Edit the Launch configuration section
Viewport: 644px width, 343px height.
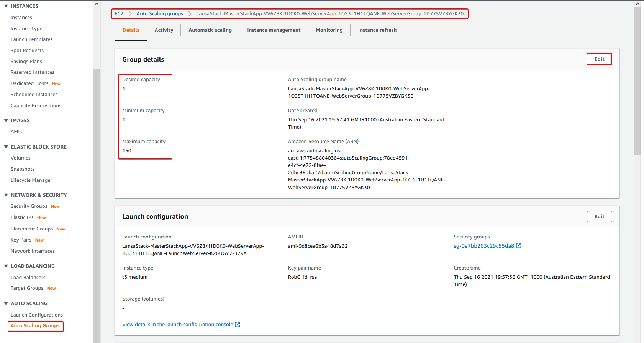(599, 217)
